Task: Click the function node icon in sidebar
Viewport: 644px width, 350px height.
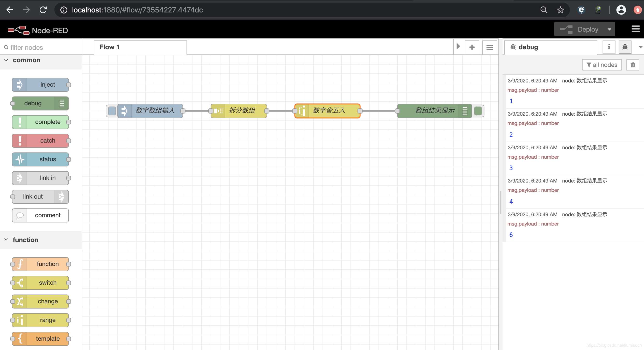Action: [x=20, y=264]
